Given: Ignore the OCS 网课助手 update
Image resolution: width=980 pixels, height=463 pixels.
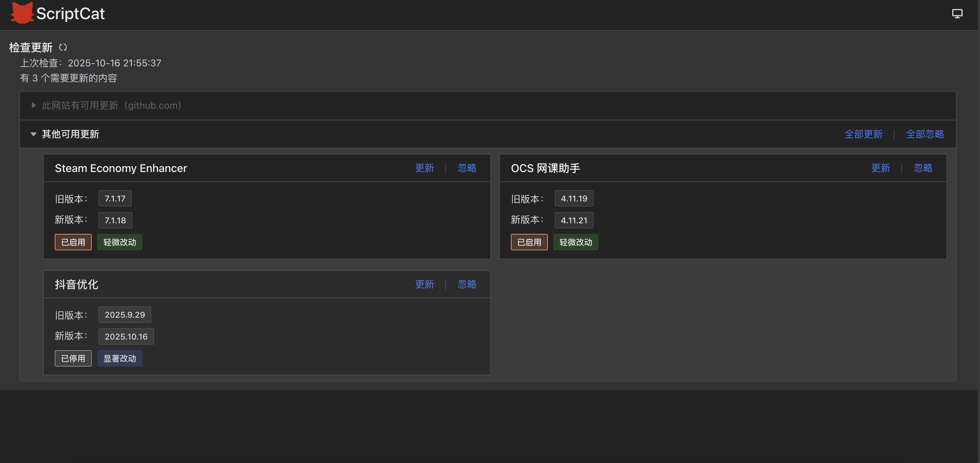Looking at the screenshot, I should point(923,168).
